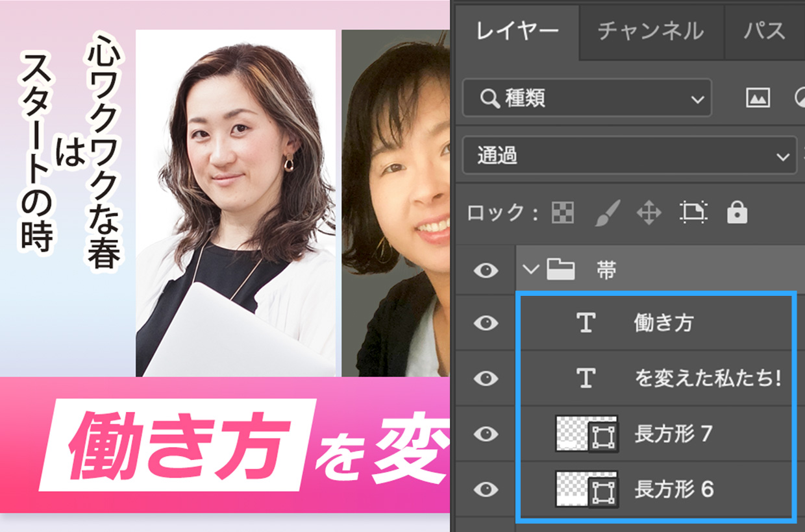Click the 長方形 6 shape thumbnail
This screenshot has width=805, height=532.
coord(587,489)
